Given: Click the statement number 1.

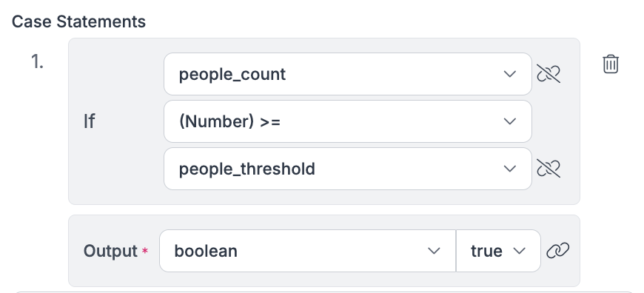Looking at the screenshot, I should tap(37, 62).
